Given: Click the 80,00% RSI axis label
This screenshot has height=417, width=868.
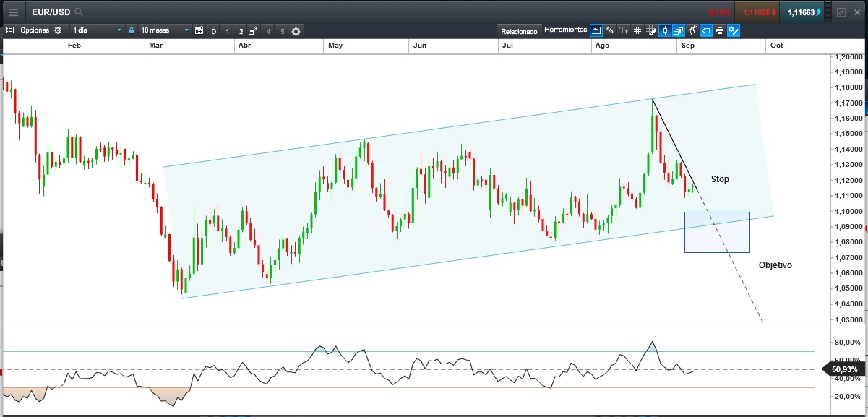Looking at the screenshot, I should pyautogui.click(x=847, y=342).
